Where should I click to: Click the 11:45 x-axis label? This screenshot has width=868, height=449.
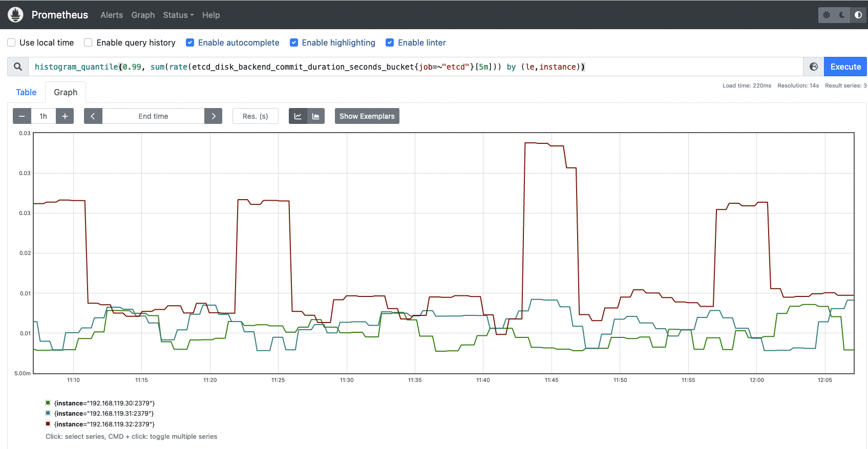(x=552, y=380)
